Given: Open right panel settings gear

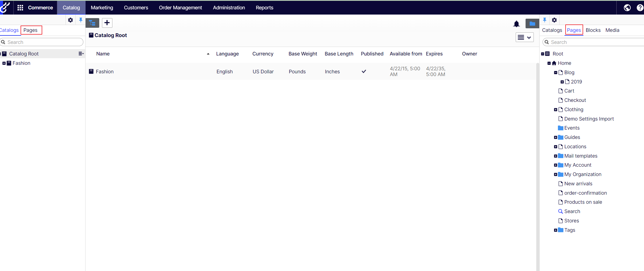Looking at the screenshot, I should [554, 20].
